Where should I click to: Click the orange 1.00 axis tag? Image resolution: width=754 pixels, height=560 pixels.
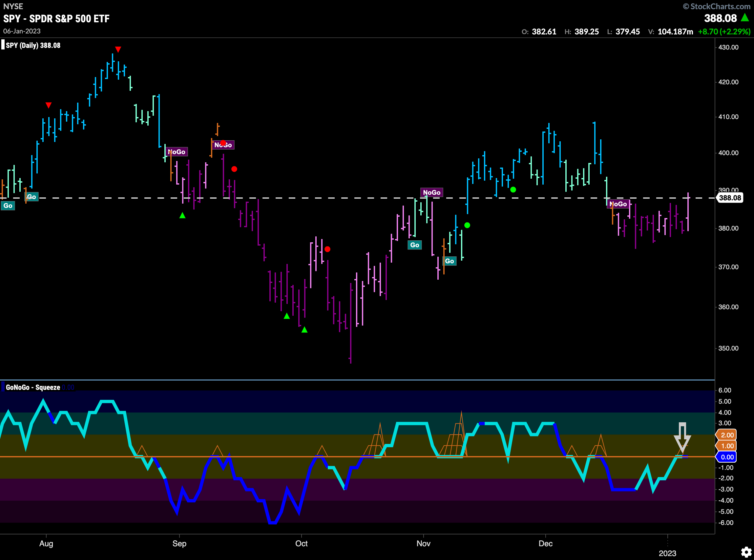click(726, 446)
